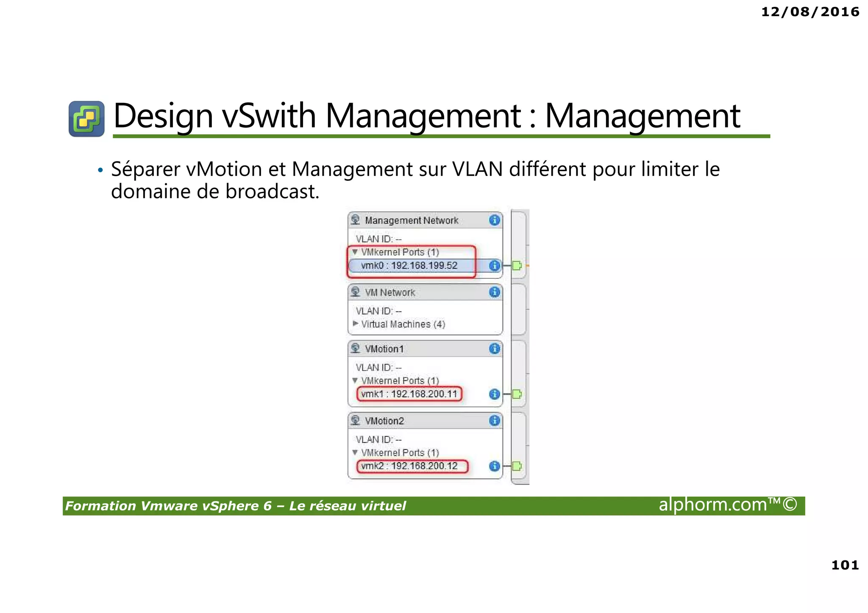
Task: Collapse VMkernel Ports under Management Network
Action: 355,252
